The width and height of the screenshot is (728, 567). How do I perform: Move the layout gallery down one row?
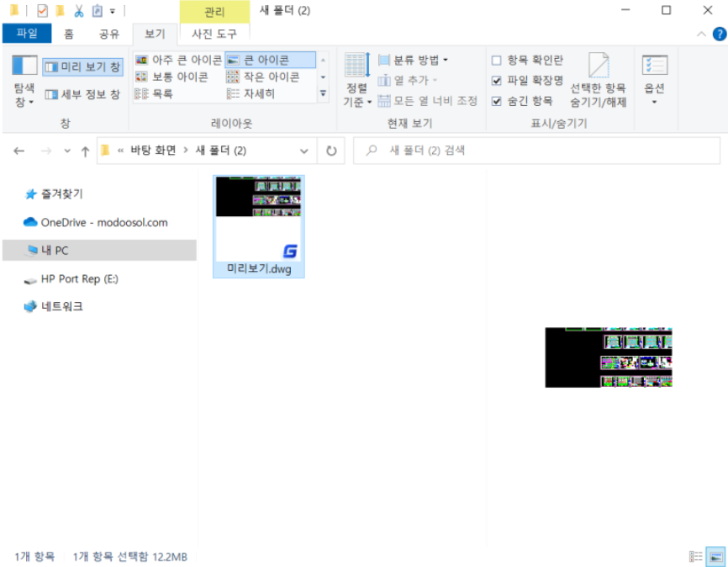coord(323,77)
